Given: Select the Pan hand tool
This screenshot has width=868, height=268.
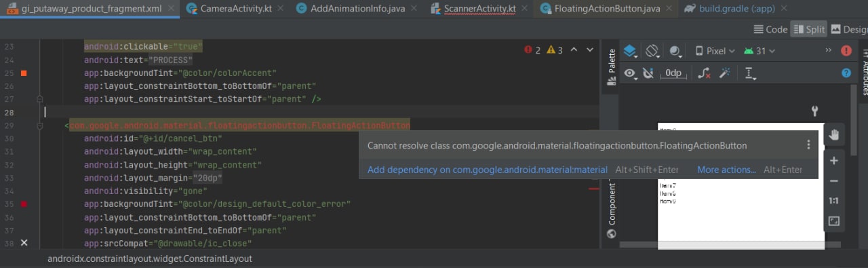Looking at the screenshot, I should [x=834, y=134].
